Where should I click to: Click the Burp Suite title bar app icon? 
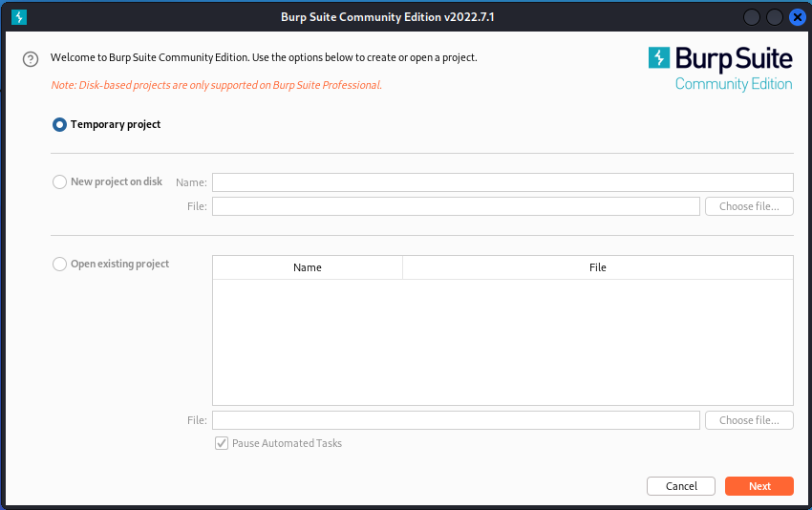[19, 17]
